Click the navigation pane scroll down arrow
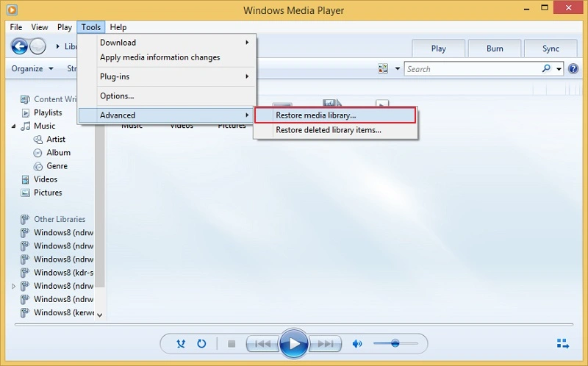588x366 pixels. (x=99, y=315)
